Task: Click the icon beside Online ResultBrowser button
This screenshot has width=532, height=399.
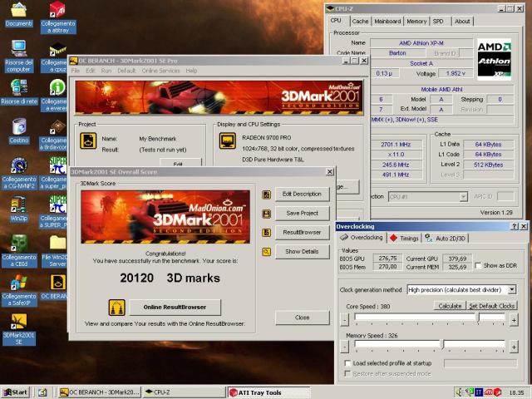Action: coord(117,308)
